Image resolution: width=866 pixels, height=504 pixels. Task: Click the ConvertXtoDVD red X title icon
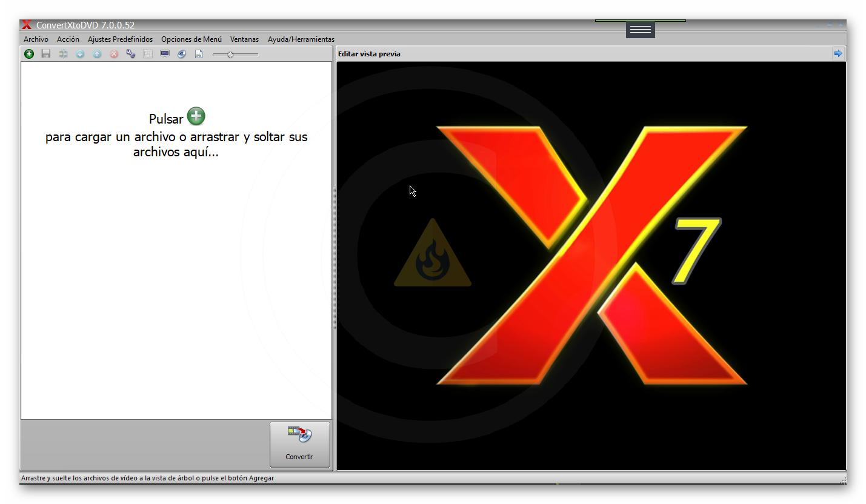(27, 25)
